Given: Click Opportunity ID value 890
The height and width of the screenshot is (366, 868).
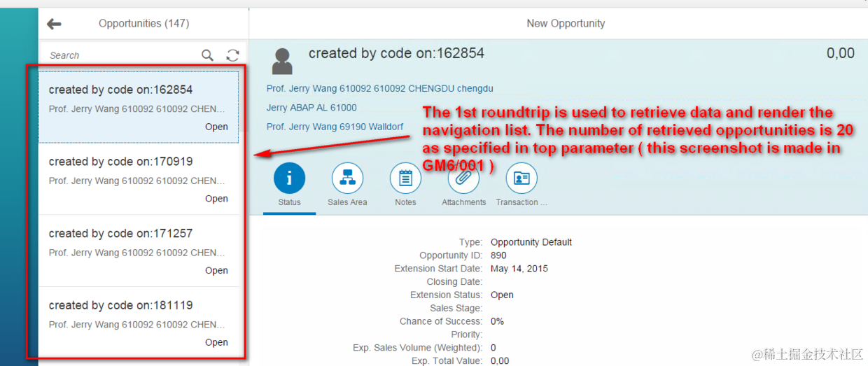Looking at the screenshot, I should tap(498, 255).
